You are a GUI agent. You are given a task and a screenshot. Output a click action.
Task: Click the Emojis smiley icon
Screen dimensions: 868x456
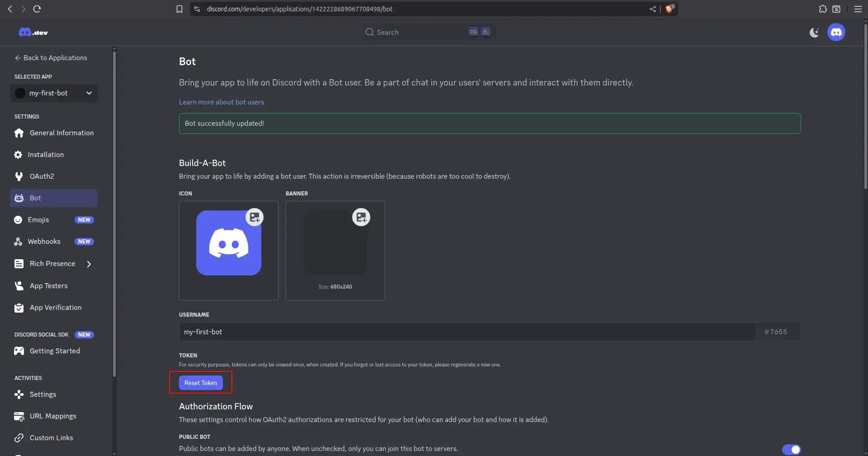(18, 220)
